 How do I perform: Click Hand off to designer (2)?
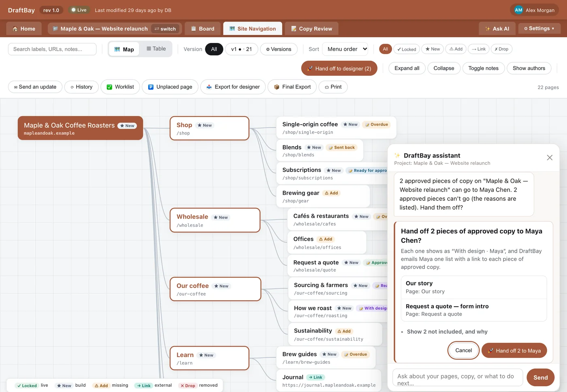pyautogui.click(x=339, y=68)
